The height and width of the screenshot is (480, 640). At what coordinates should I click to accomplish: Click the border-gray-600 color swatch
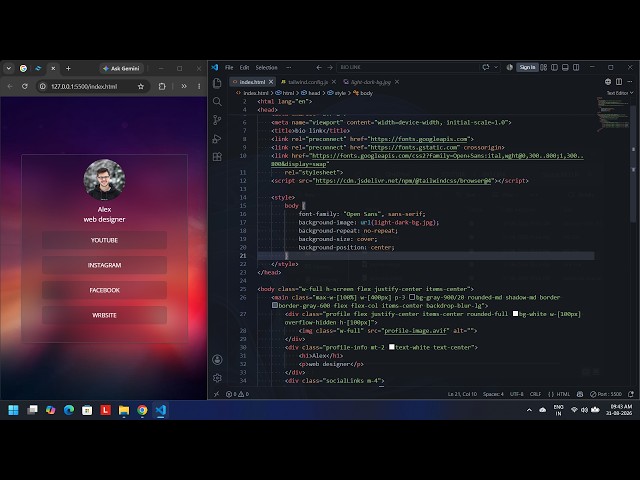pos(275,305)
